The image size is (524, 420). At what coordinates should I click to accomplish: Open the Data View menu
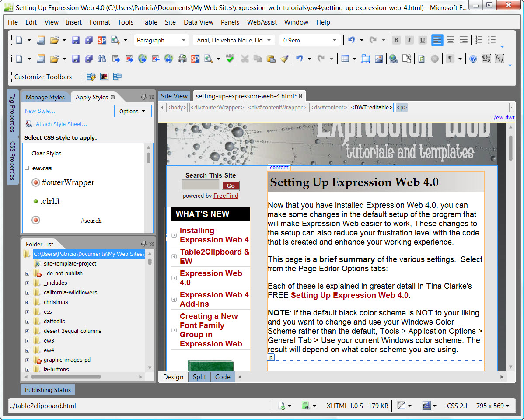(x=199, y=22)
